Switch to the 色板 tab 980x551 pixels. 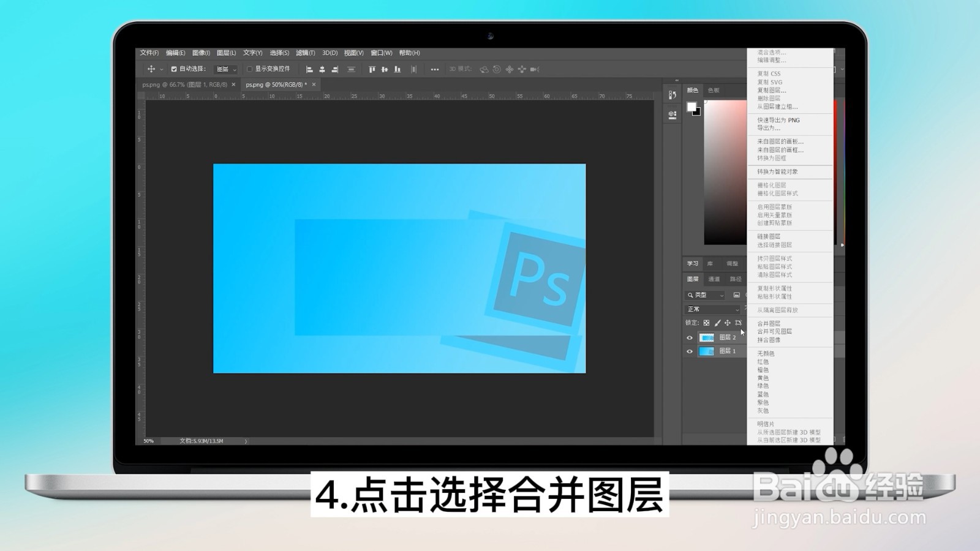click(x=714, y=90)
